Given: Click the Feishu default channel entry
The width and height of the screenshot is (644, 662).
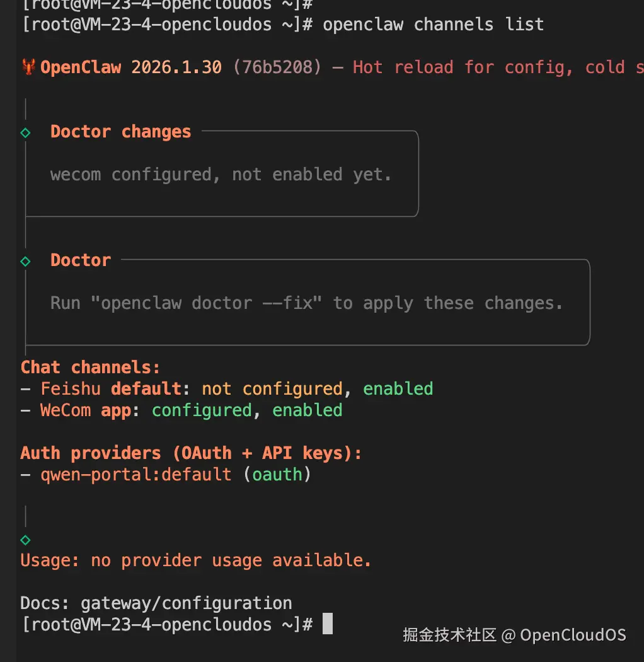Looking at the screenshot, I should click(110, 389).
